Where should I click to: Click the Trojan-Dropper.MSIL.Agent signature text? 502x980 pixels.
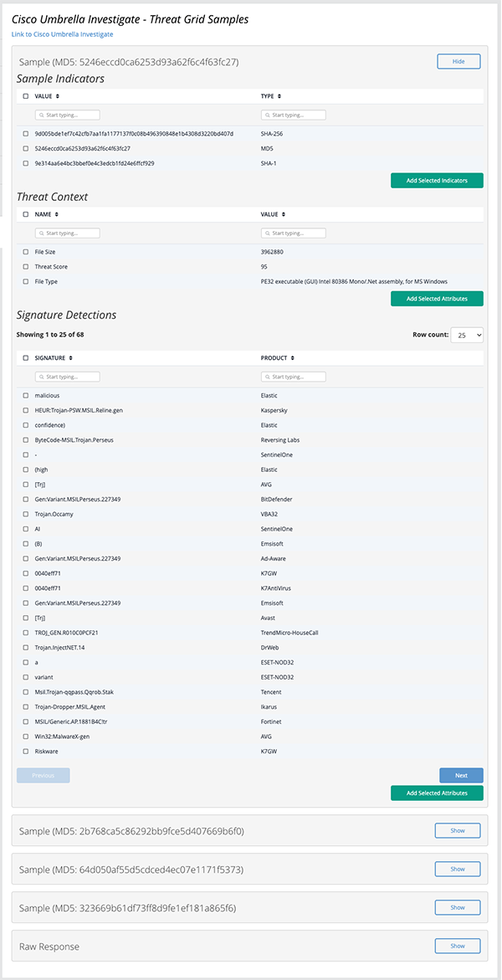point(69,707)
